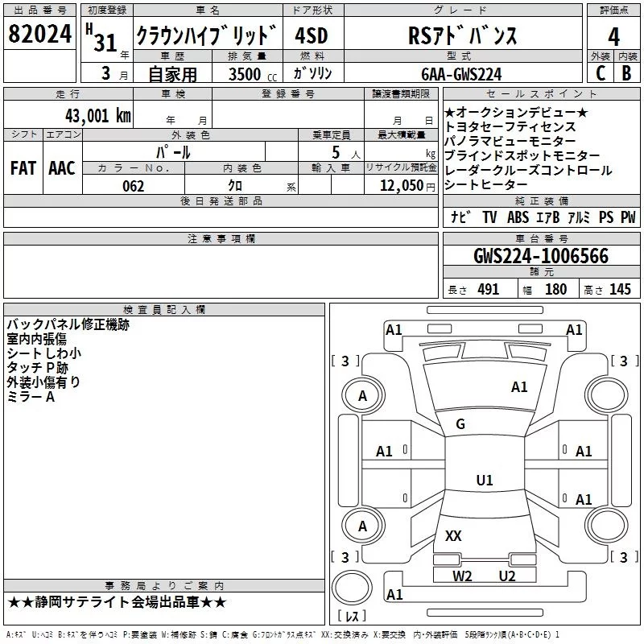Select the W2 marker on the rear bumper
This screenshot has width=644, height=644.
[x=462, y=576]
